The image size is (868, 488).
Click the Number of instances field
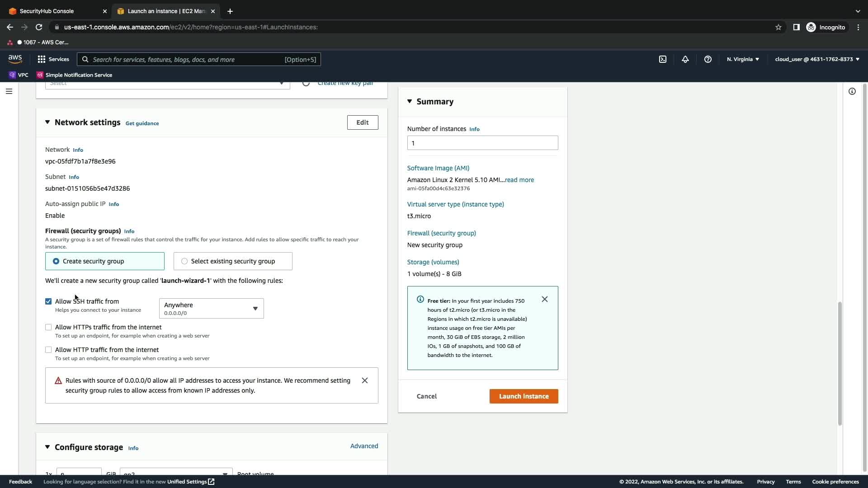pyautogui.click(x=482, y=143)
